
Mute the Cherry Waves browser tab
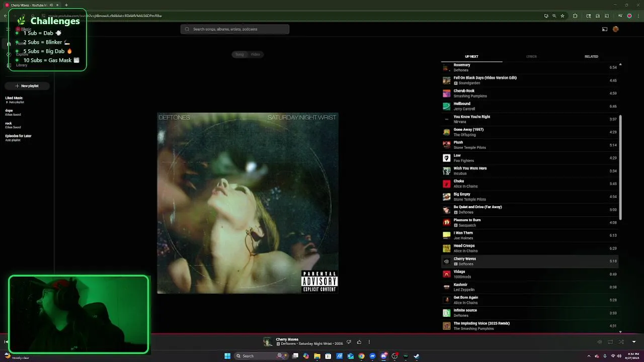click(51, 5)
